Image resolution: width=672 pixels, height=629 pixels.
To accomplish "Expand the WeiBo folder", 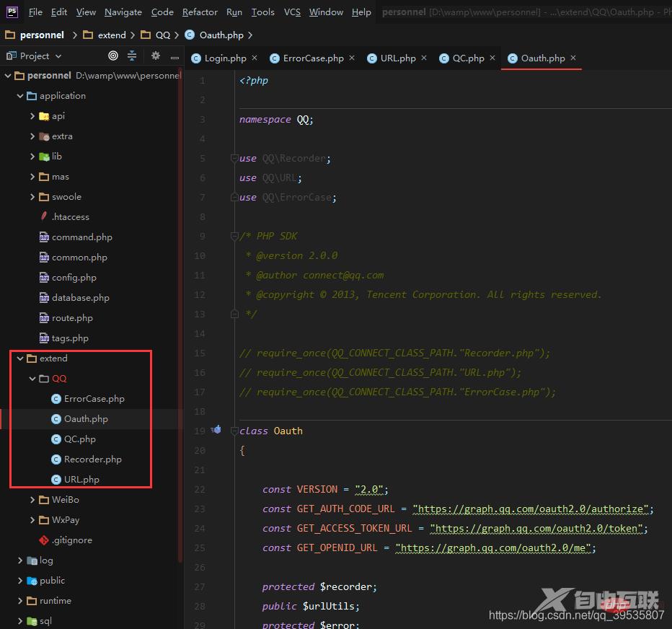I will [x=33, y=499].
